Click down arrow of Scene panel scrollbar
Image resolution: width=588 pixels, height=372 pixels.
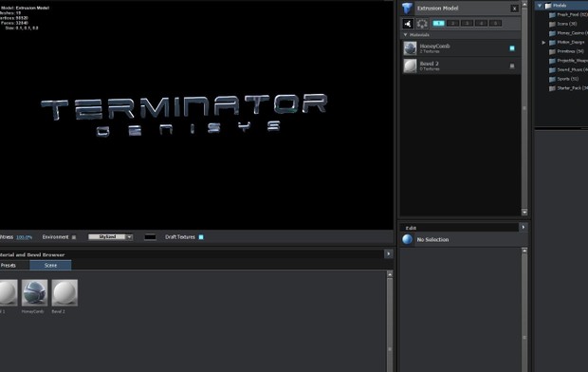tap(524, 213)
